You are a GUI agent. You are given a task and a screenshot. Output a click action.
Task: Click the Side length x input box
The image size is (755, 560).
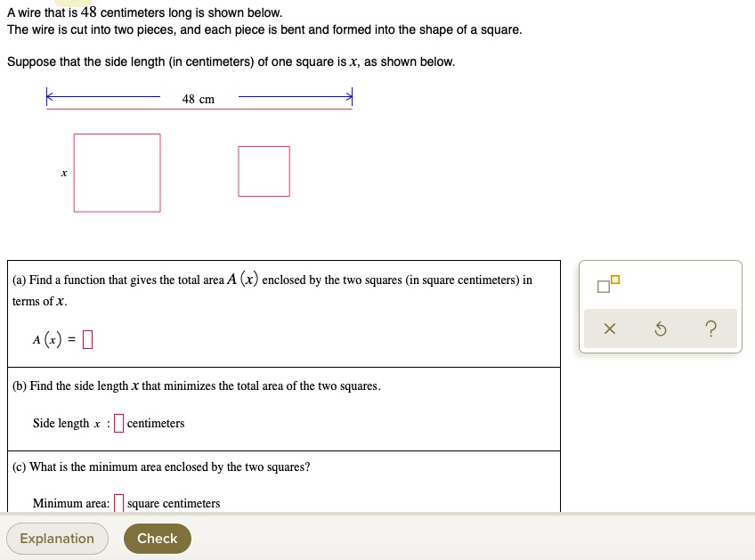pos(119,423)
